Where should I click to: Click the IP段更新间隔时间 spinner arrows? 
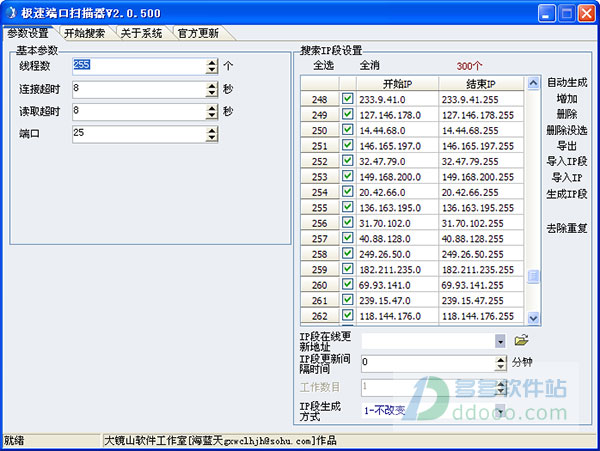pyautogui.click(x=501, y=363)
